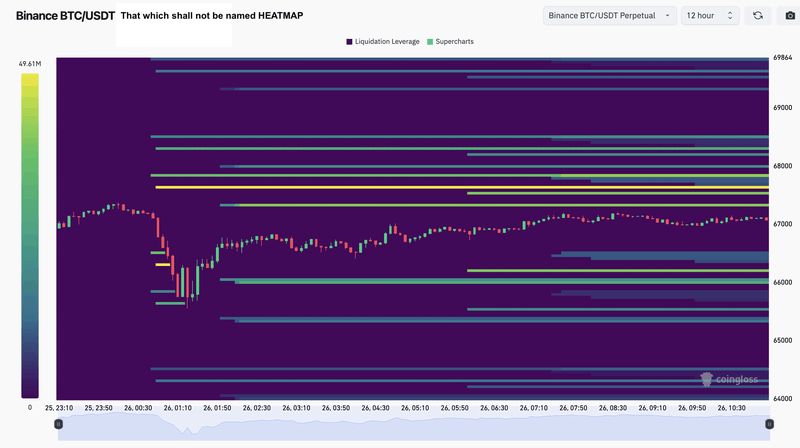This screenshot has height=448, width=800.
Task: Click the 26, 10:30 time axis label
Action: pos(731,408)
